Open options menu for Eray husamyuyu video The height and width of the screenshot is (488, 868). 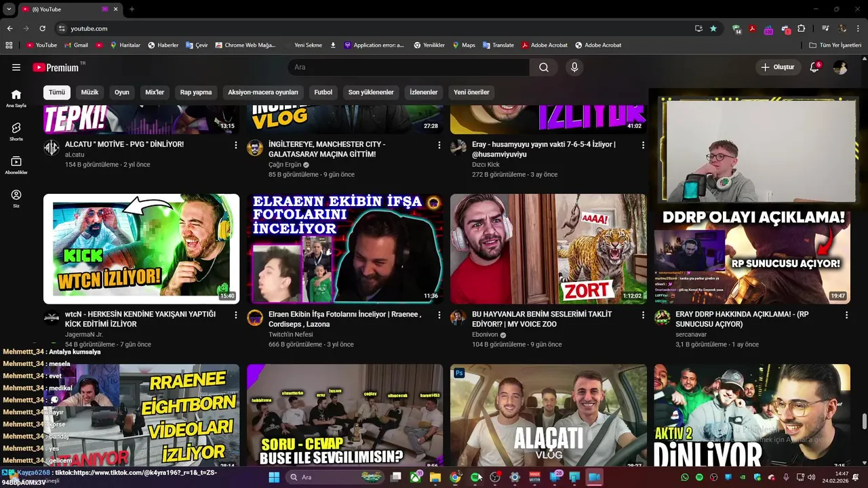643,145
